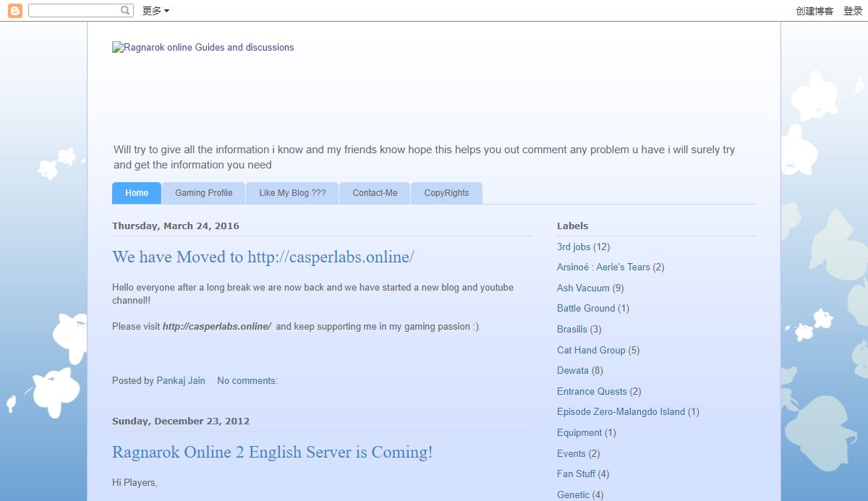The width and height of the screenshot is (868, 501).
Task: Open the Battle Ground label
Action: 586,308
